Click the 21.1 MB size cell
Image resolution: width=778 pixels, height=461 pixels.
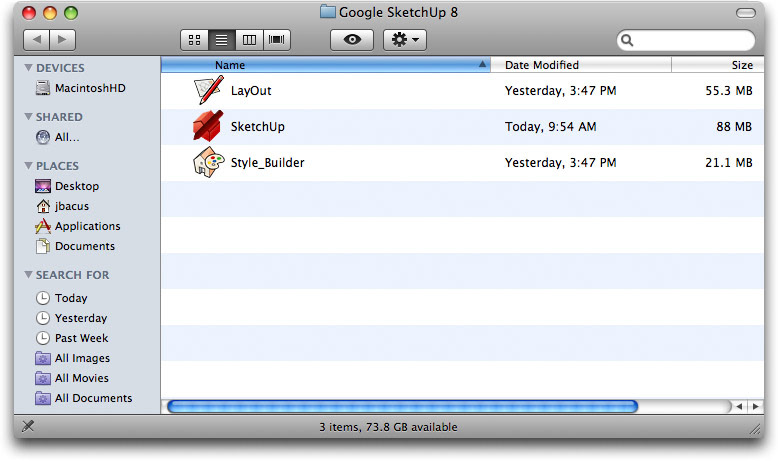coord(729,162)
